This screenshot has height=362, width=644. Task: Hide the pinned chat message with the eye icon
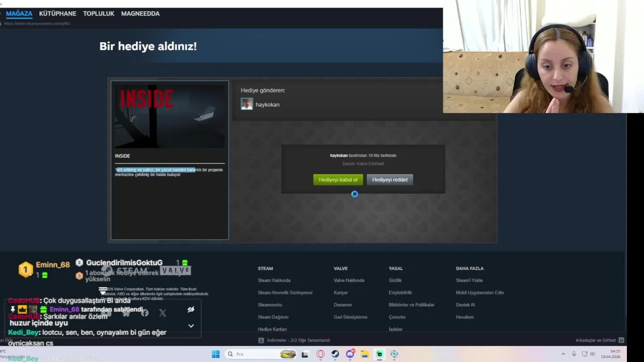tap(191, 310)
